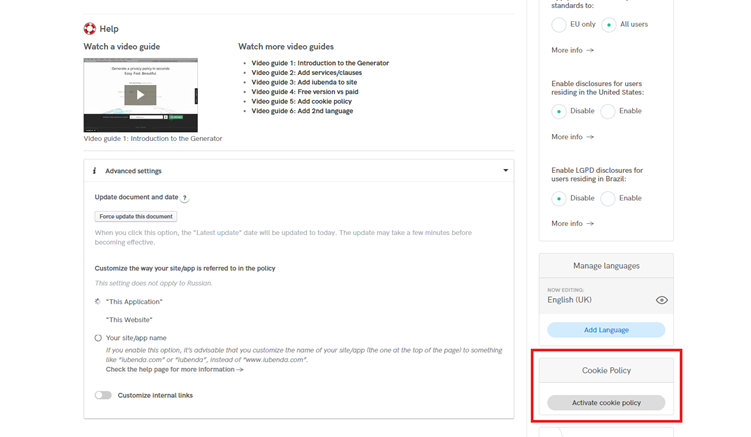Viewport: 751px width, 437px height.
Task: Select Disable for United States disclosures
Action: click(x=558, y=111)
